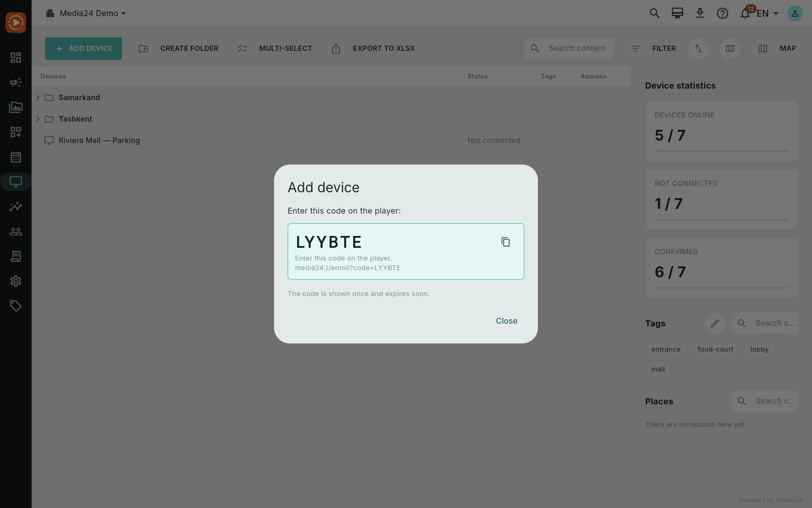812x508 pixels.
Task: Open the campaigns megaphone sidebar icon
Action: [x=16, y=82]
